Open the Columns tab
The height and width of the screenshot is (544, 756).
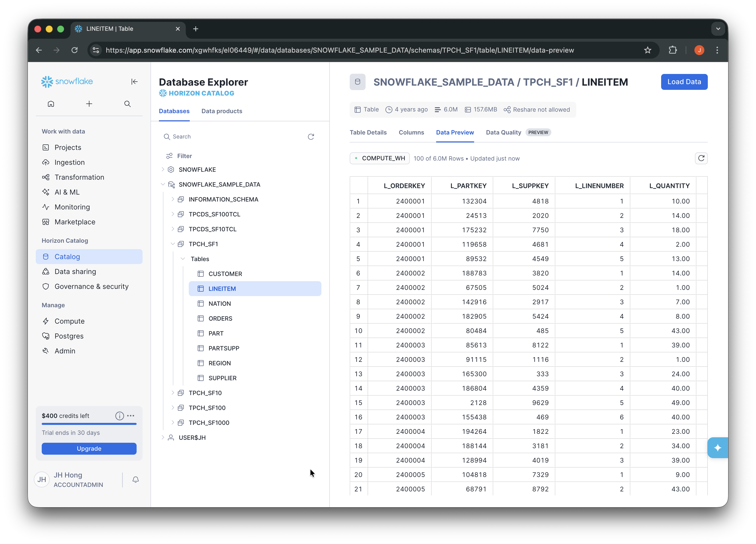point(411,133)
